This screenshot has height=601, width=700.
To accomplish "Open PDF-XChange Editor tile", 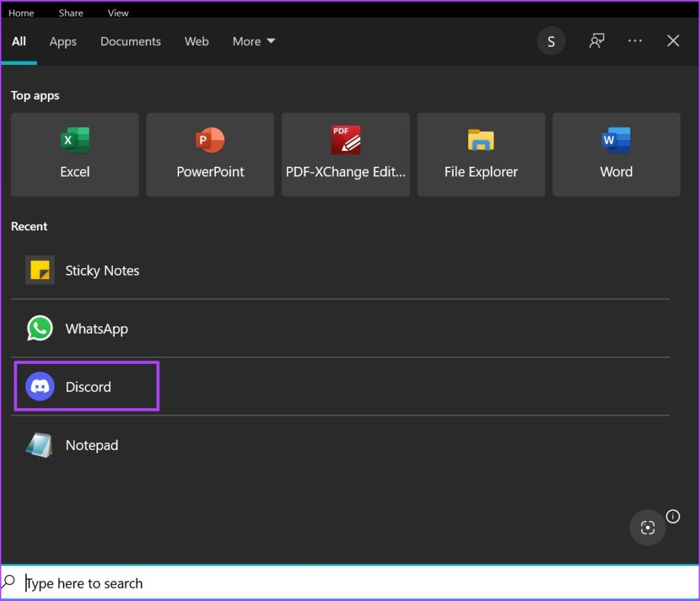I will tap(345, 155).
